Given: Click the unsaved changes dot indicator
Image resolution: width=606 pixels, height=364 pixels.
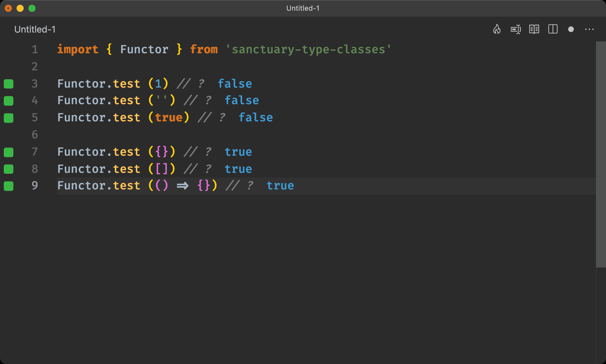Looking at the screenshot, I should [571, 29].
